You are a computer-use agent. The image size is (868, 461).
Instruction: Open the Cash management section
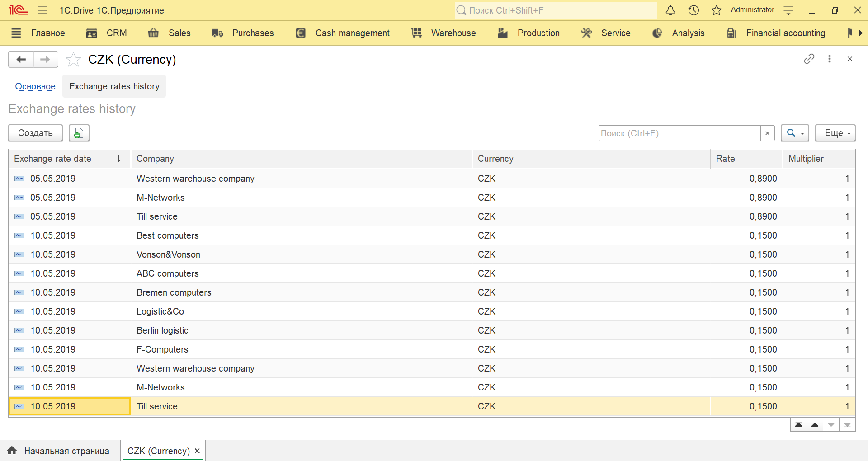pos(352,33)
